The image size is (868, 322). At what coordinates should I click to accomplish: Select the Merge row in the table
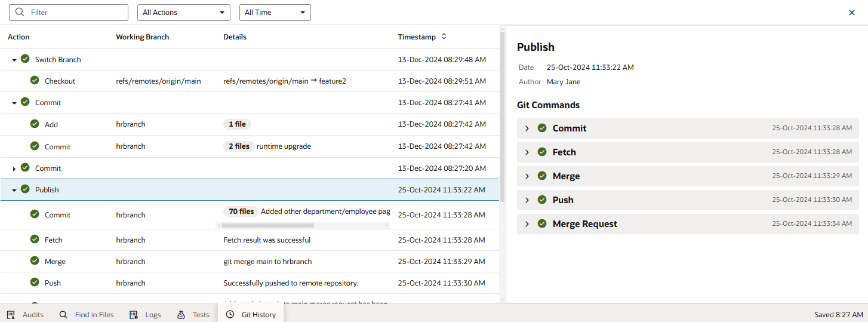coord(250,262)
